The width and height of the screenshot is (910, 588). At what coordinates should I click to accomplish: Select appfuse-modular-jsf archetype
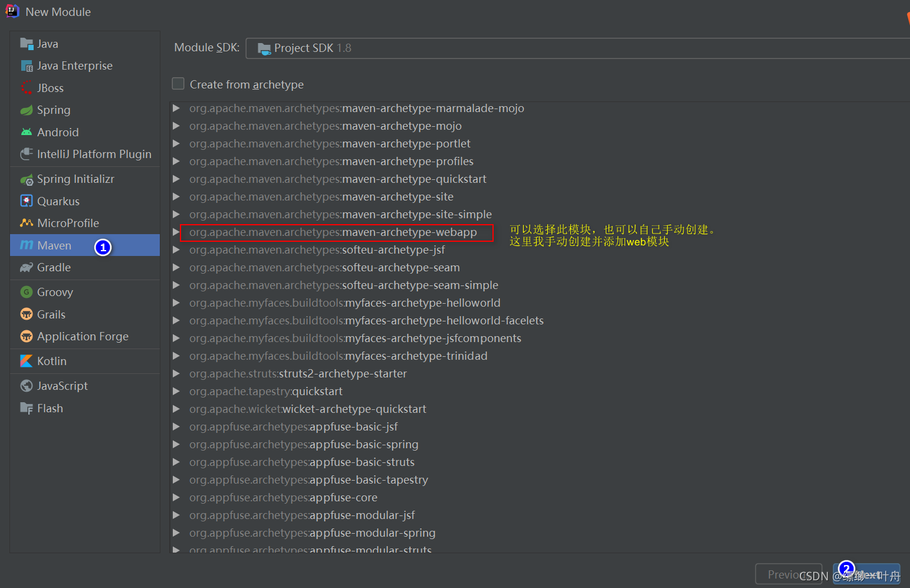(302, 515)
